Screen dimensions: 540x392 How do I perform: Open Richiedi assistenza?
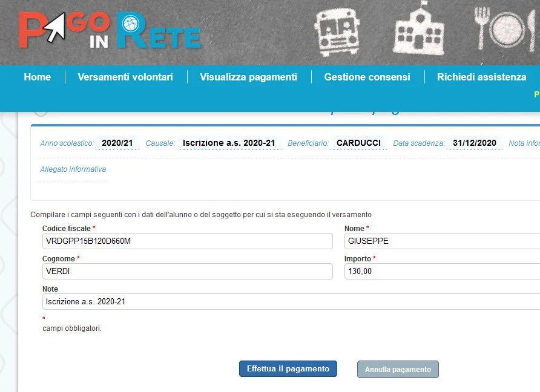(480, 77)
